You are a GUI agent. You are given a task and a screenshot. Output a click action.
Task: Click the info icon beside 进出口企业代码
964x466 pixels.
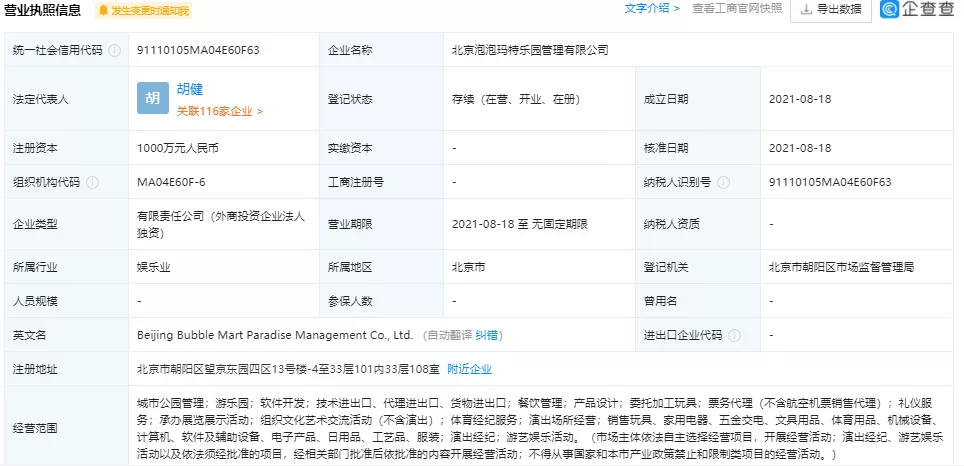(x=734, y=336)
